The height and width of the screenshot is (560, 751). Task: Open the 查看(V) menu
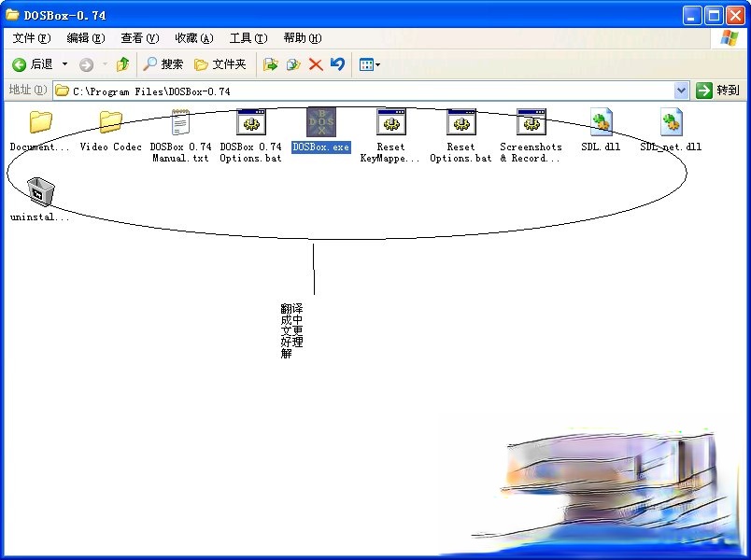[140, 38]
